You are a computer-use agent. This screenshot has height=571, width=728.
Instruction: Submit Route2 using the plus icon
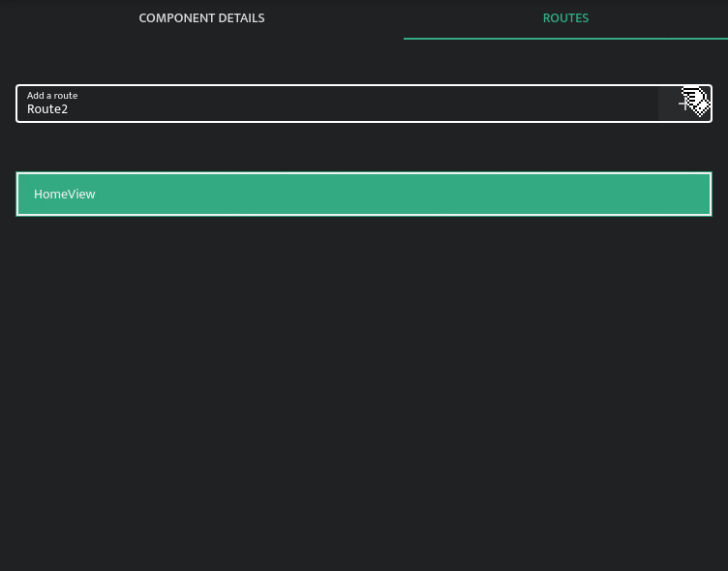point(684,104)
